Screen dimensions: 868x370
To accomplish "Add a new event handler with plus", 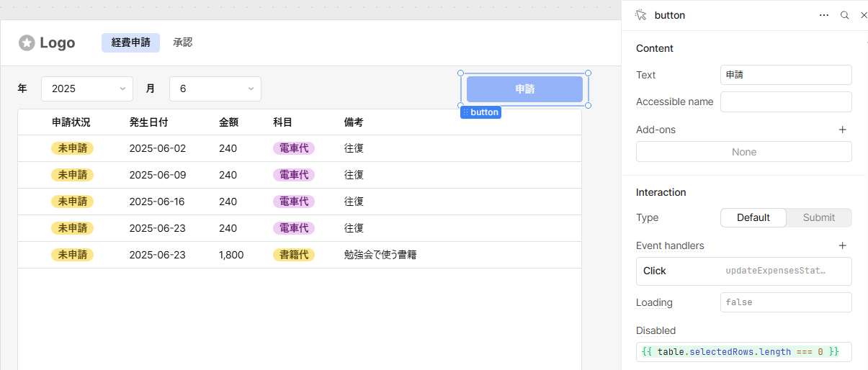I will 843,245.
